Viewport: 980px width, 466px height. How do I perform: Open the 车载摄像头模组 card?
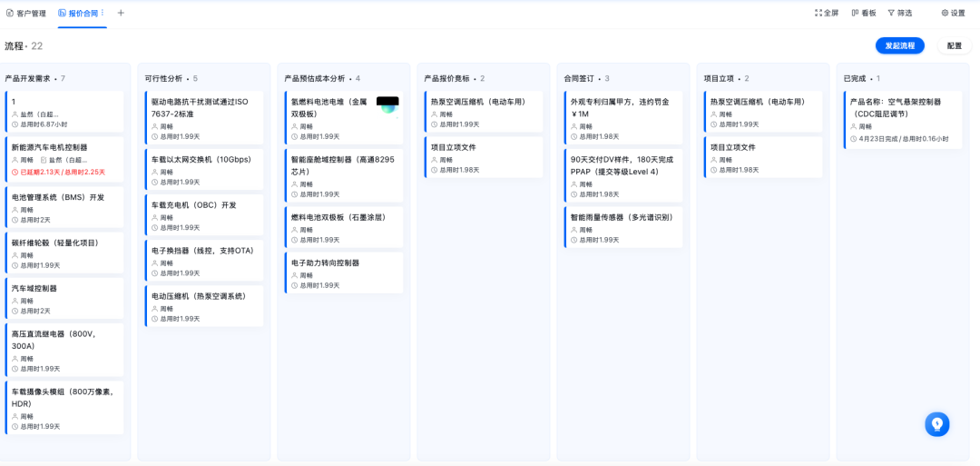[x=64, y=407]
